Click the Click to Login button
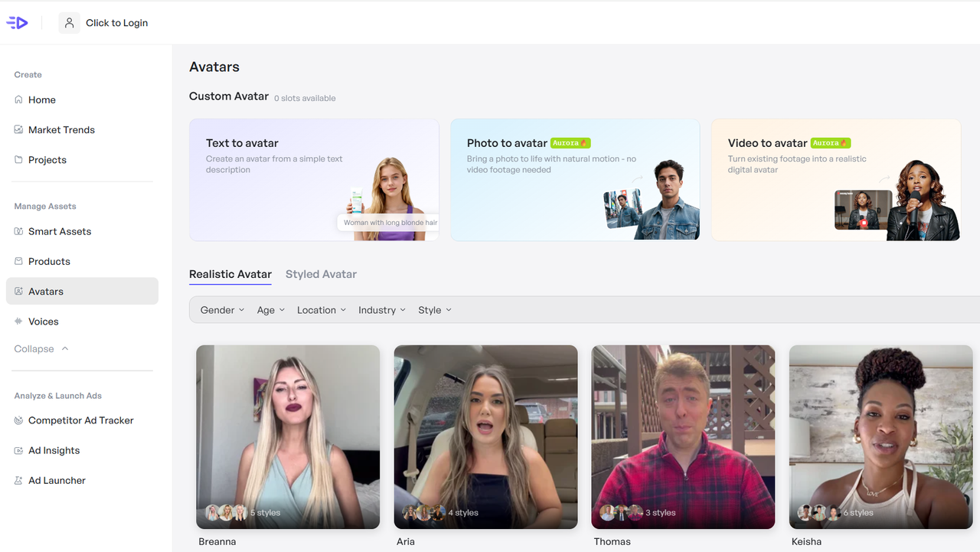The width and height of the screenshot is (980, 552). (x=103, y=22)
